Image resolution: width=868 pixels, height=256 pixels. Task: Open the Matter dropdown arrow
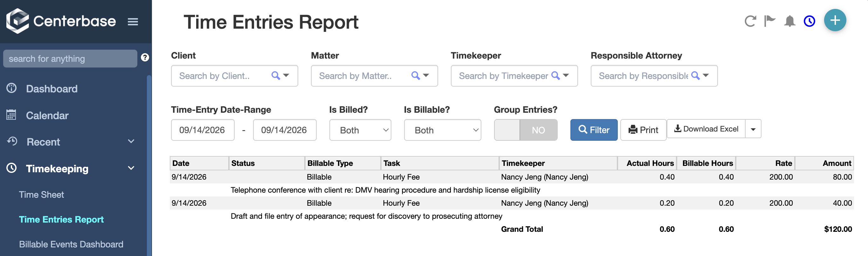[426, 75]
